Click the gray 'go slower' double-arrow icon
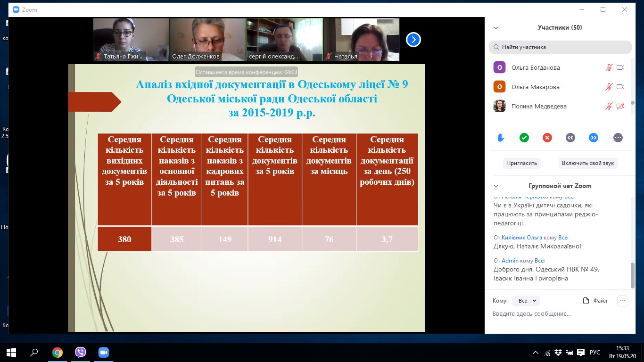This screenshot has width=644, height=362. coord(570,138)
